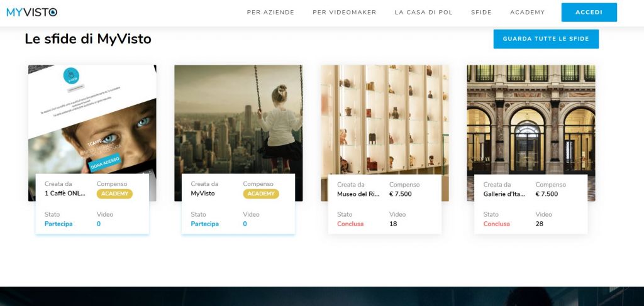
Task: Click Conclusa status on Museo card
Action: (x=350, y=224)
